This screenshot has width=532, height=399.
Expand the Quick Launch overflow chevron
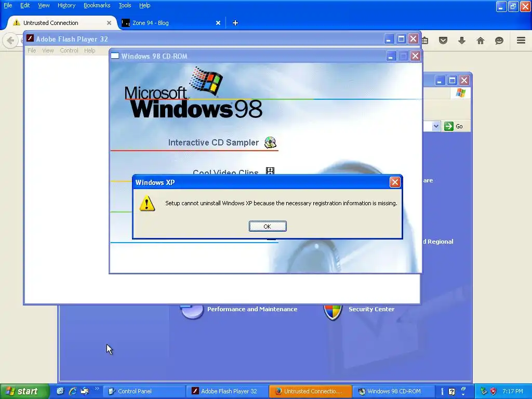click(x=97, y=389)
